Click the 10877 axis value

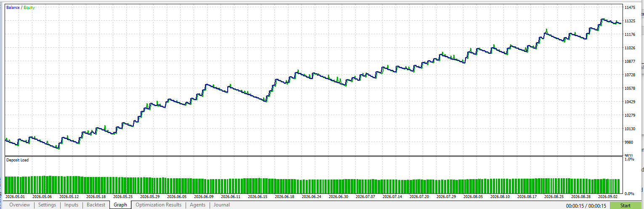tap(630, 61)
